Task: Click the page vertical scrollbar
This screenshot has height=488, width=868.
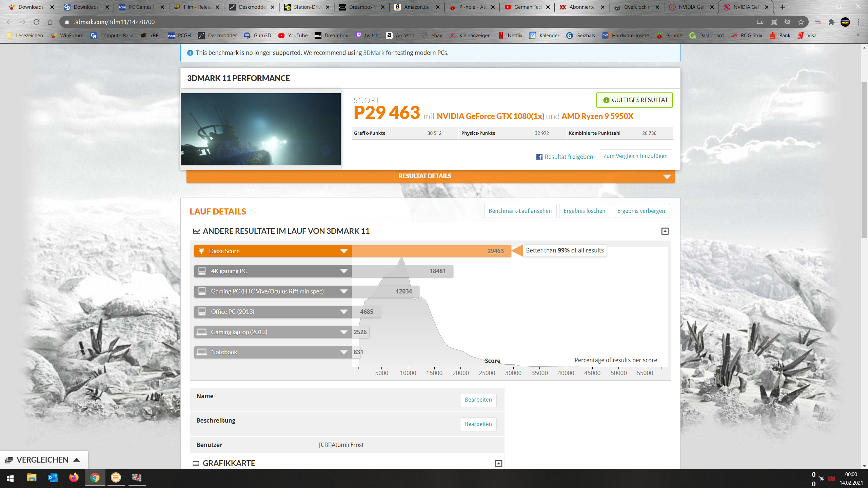Action: [x=864, y=159]
